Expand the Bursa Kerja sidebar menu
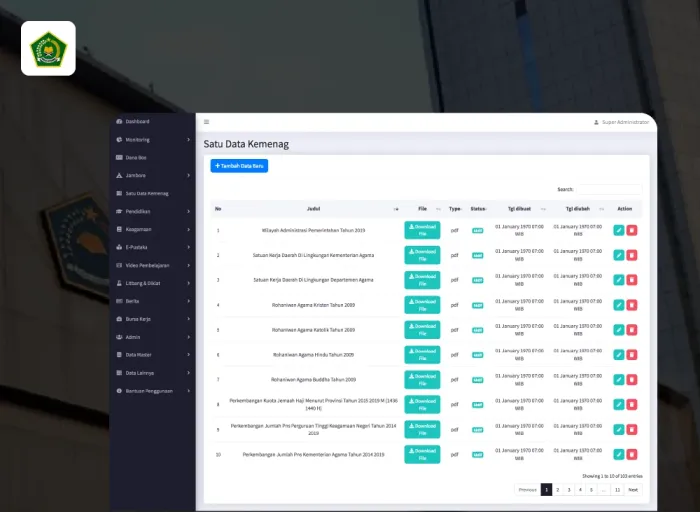The image size is (700, 512). coord(153,319)
